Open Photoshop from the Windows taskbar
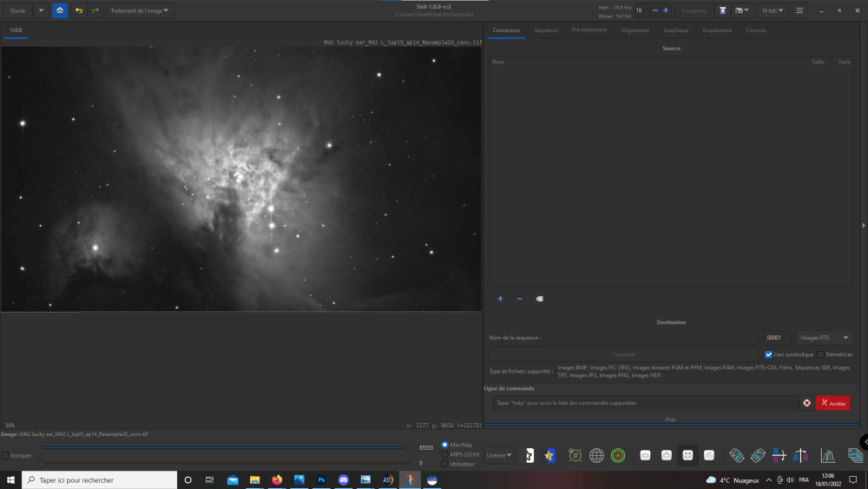Viewport: 868px width, 489px height. point(321,479)
